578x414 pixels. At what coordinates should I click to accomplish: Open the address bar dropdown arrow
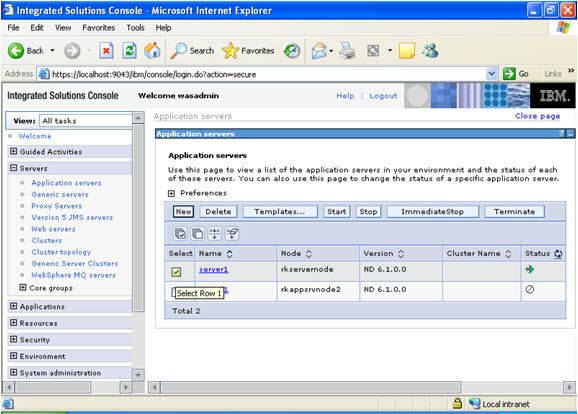(x=491, y=74)
